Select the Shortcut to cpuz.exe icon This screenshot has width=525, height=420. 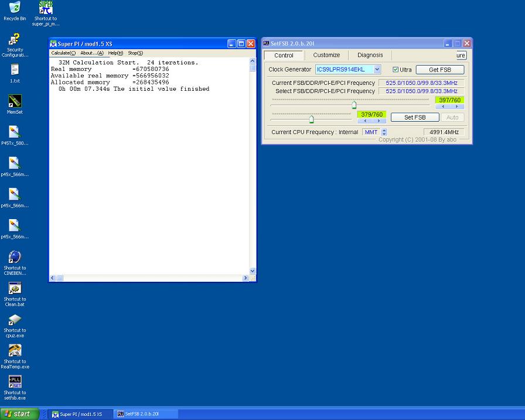pos(15,325)
